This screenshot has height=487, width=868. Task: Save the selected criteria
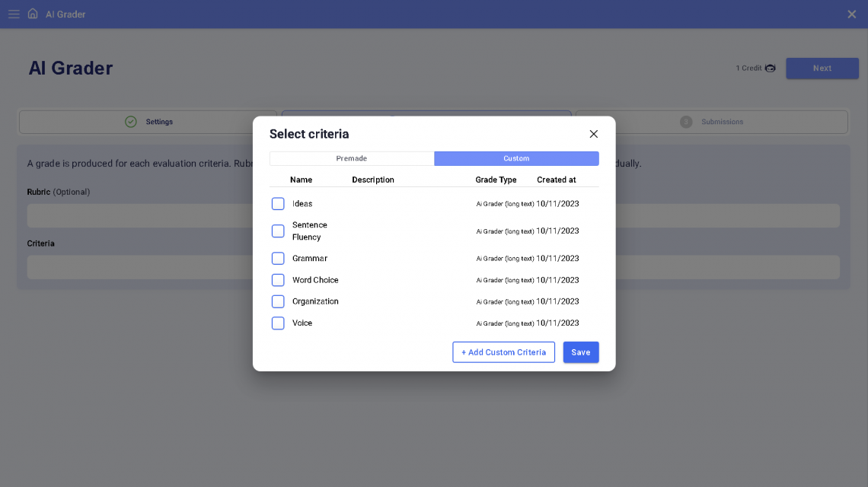pyautogui.click(x=581, y=352)
